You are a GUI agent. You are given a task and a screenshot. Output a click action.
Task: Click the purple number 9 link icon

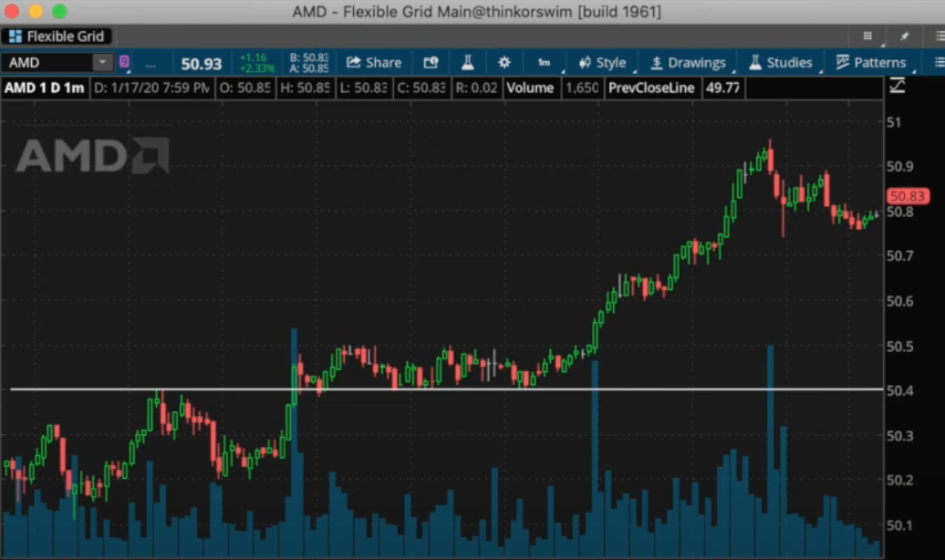click(x=124, y=61)
